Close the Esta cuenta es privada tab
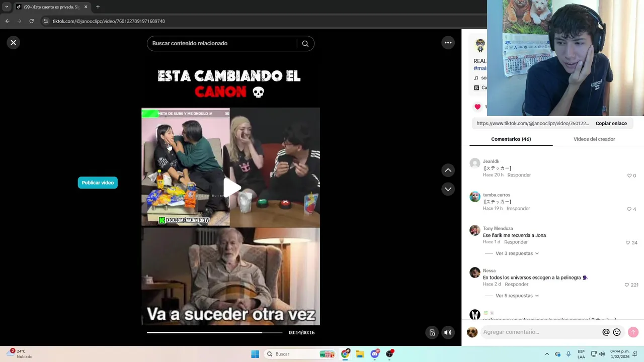Screen dimensions: 644x362 click(86, 7)
